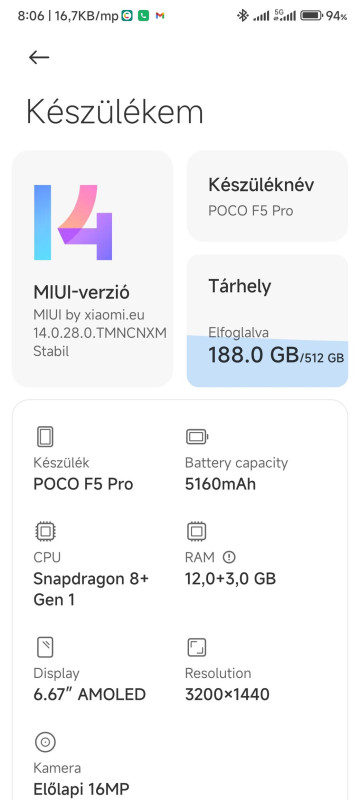360x800 pixels.
Task: Tap the RAM chip icon
Action: [196, 532]
